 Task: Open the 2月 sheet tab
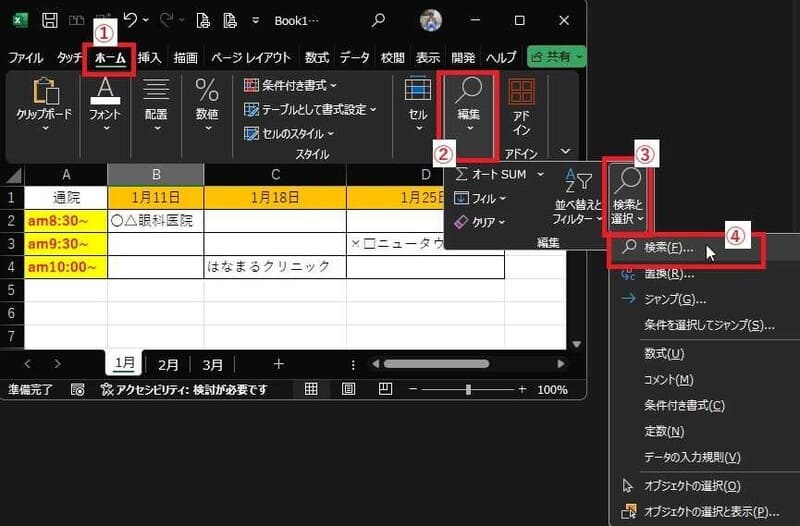[169, 364]
